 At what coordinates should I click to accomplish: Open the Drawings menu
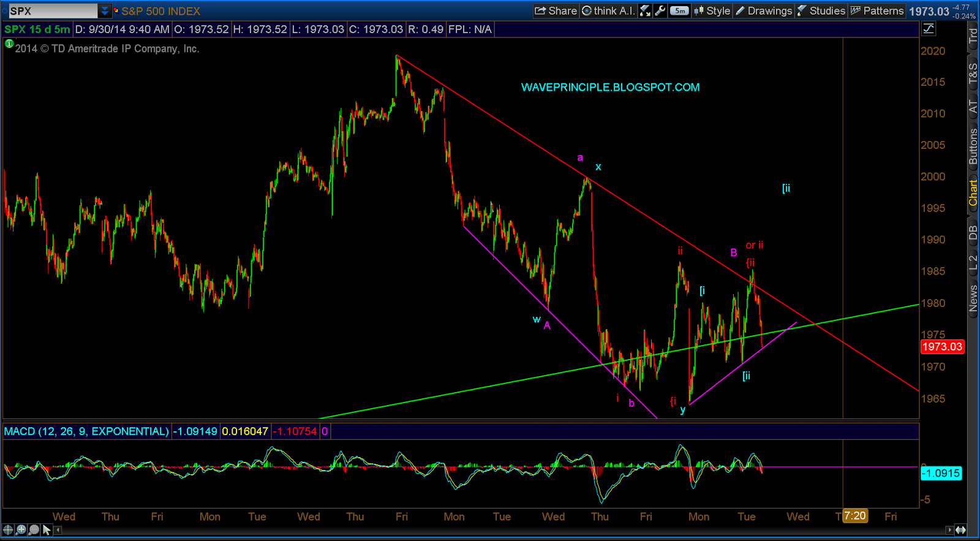click(x=764, y=10)
